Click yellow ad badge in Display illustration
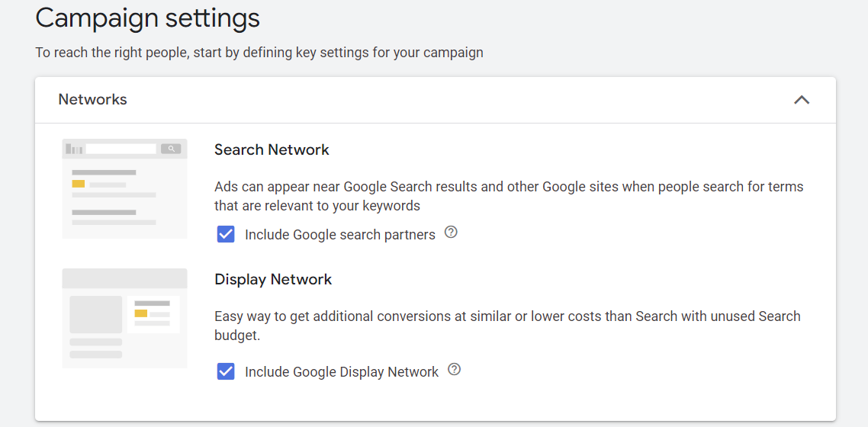Image resolution: width=868 pixels, height=427 pixels. [x=140, y=313]
